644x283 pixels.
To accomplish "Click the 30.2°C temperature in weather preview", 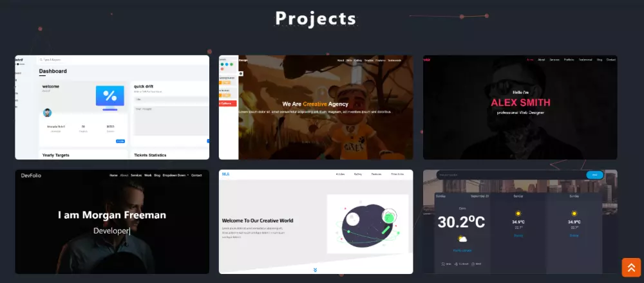I will coord(461,222).
